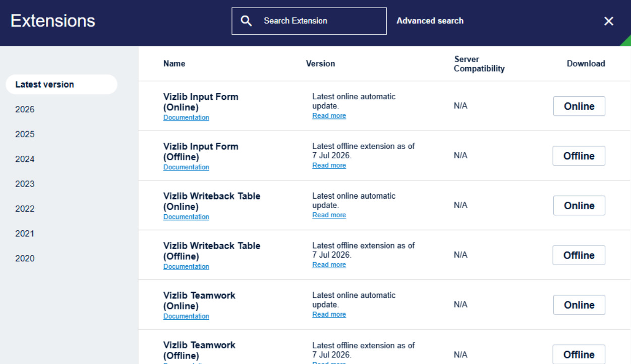This screenshot has height=364, width=631.
Task: Click the Version column header
Action: pos(320,64)
